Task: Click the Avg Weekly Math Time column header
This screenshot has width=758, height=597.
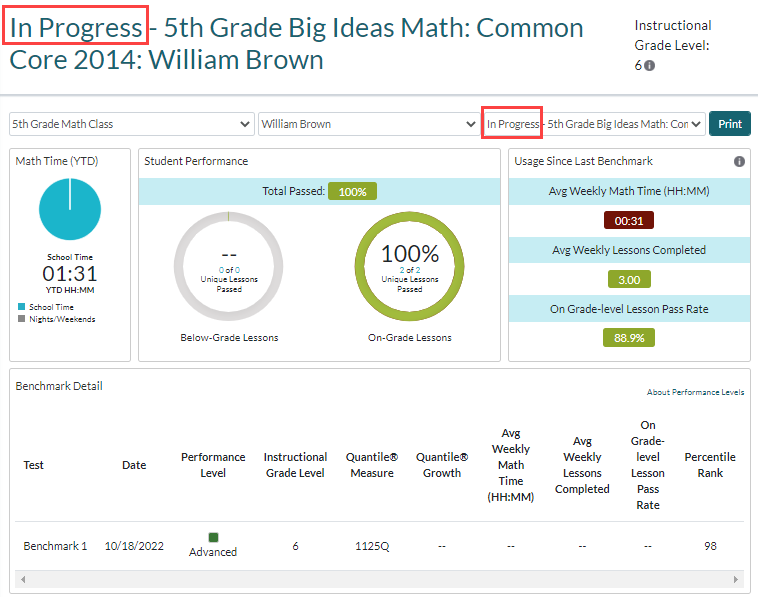Action: (511, 465)
